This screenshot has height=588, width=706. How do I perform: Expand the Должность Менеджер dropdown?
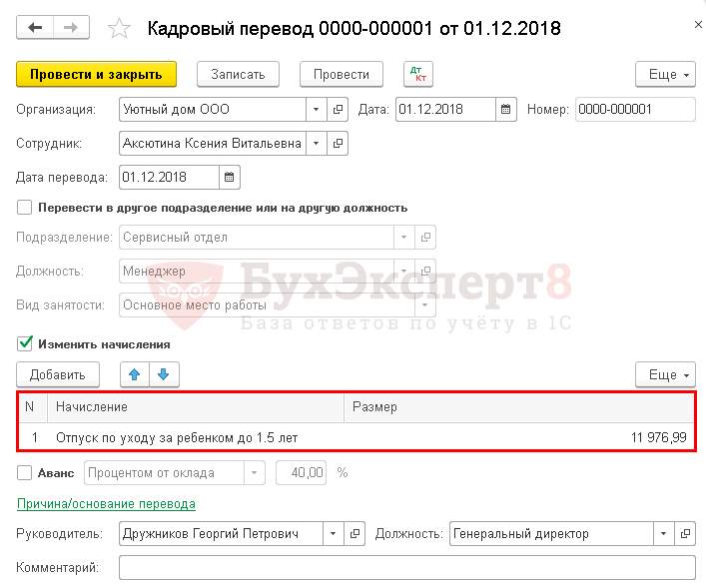click(403, 271)
